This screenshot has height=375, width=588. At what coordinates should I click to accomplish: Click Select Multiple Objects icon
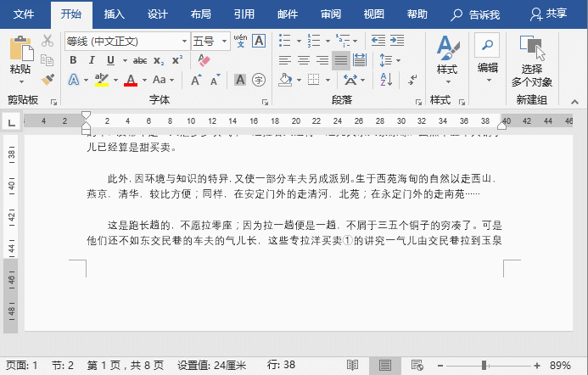[532, 48]
